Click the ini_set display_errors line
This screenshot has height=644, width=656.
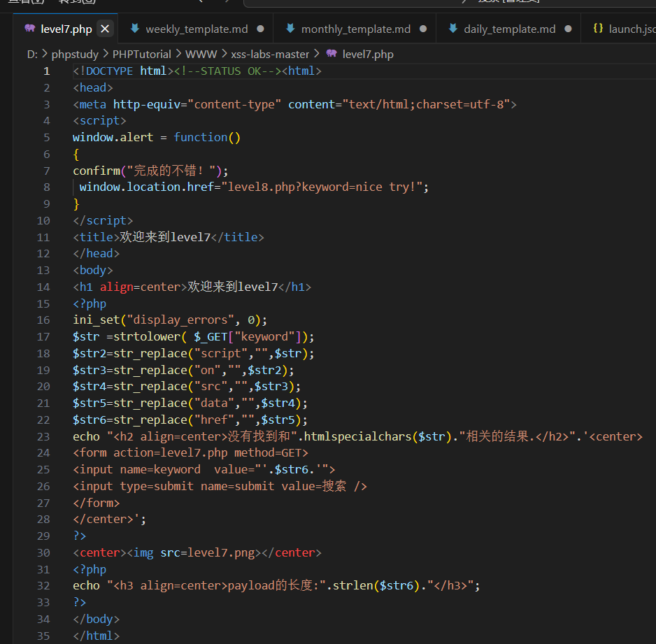pyautogui.click(x=170, y=320)
